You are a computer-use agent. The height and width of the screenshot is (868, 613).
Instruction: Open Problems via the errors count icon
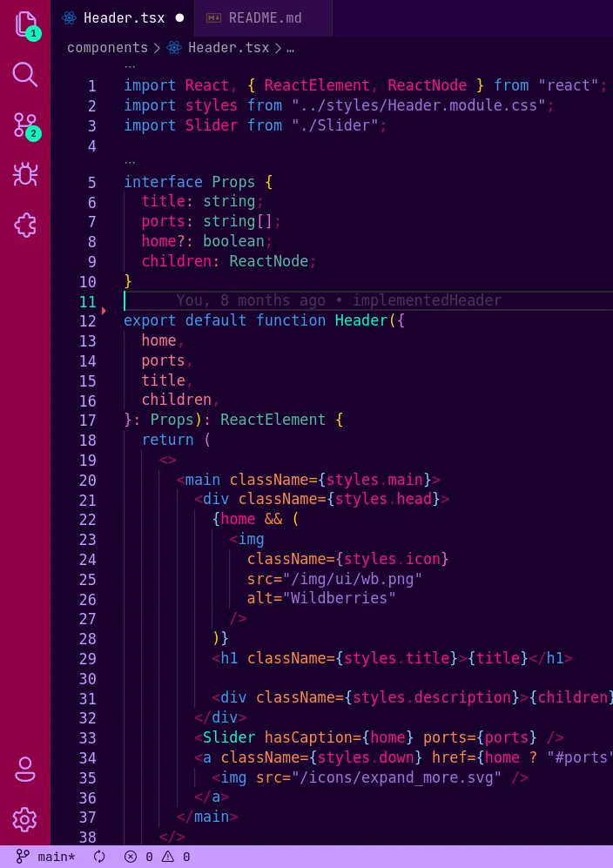[138, 857]
